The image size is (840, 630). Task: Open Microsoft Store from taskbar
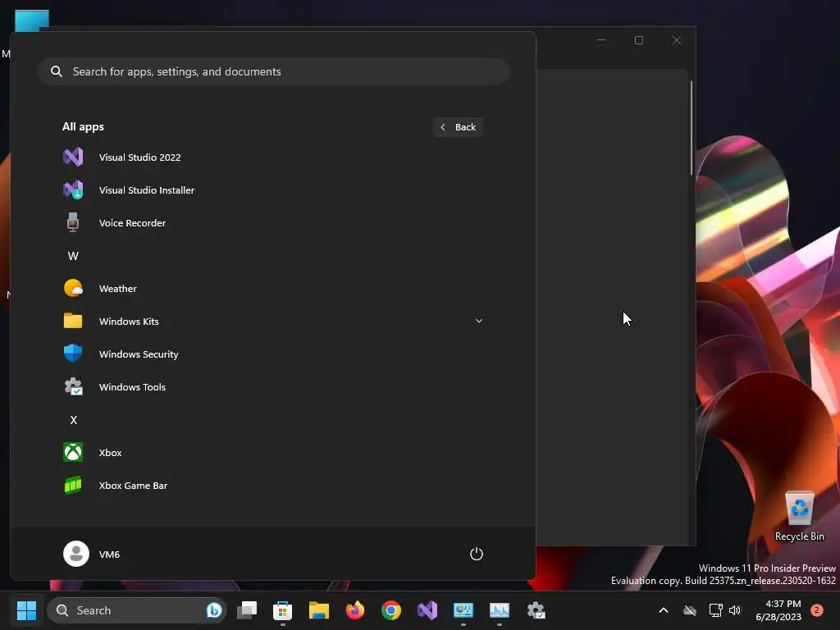(x=282, y=610)
